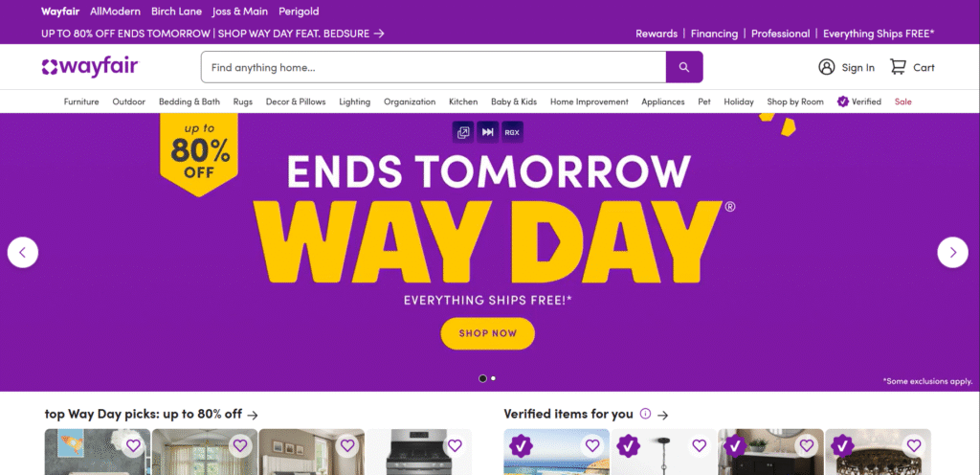Favorite the gas range product with heart
This screenshot has height=475, width=980.
455,445
